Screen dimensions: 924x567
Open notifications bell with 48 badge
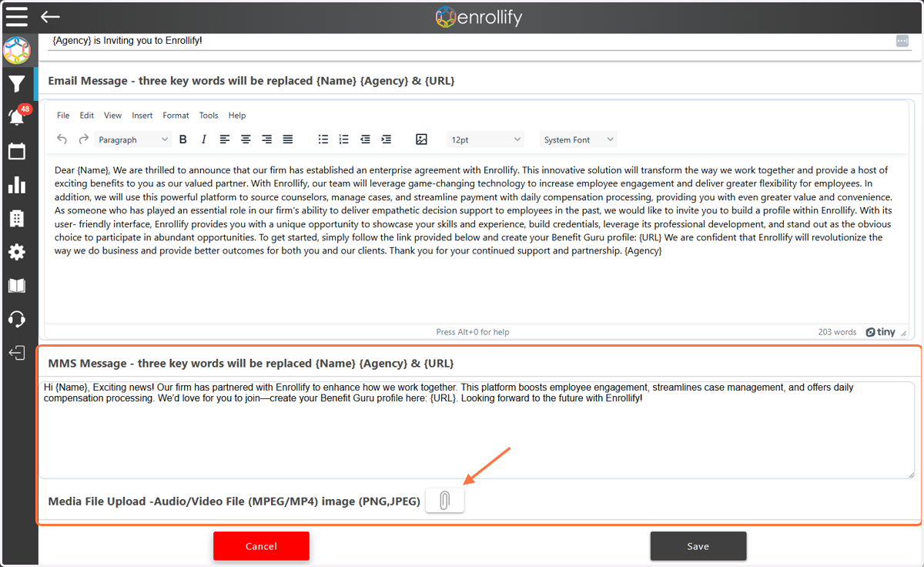pos(18,116)
